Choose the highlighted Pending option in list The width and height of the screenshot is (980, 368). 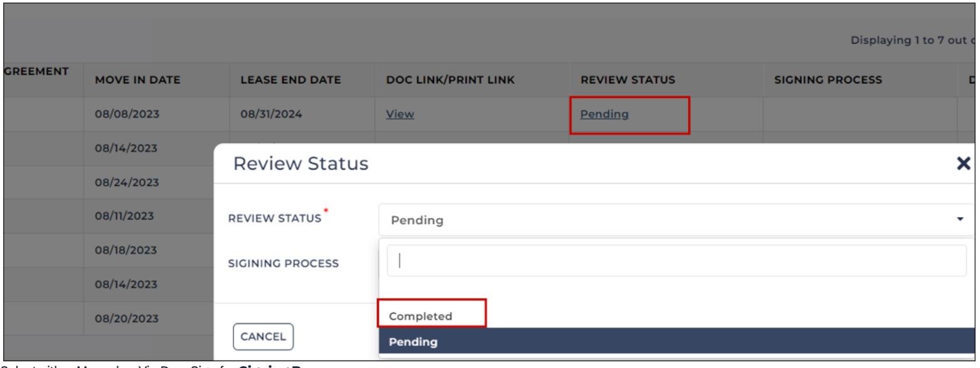pyautogui.click(x=676, y=342)
